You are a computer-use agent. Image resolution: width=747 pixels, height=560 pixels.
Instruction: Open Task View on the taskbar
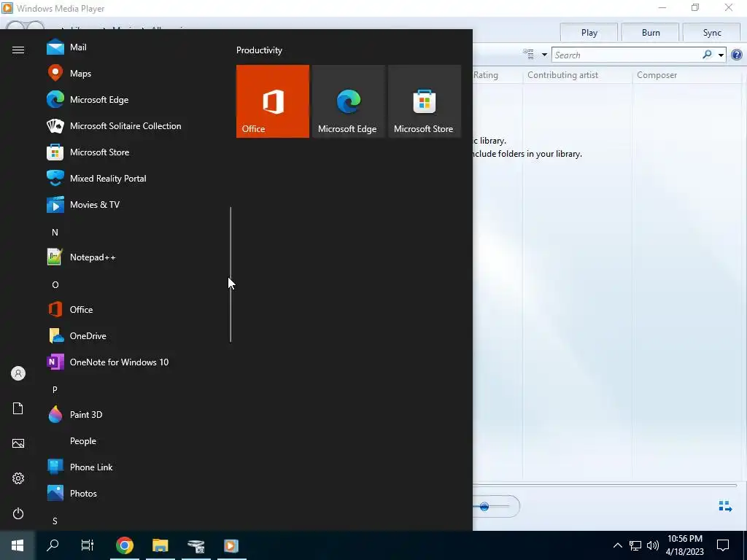point(88,545)
